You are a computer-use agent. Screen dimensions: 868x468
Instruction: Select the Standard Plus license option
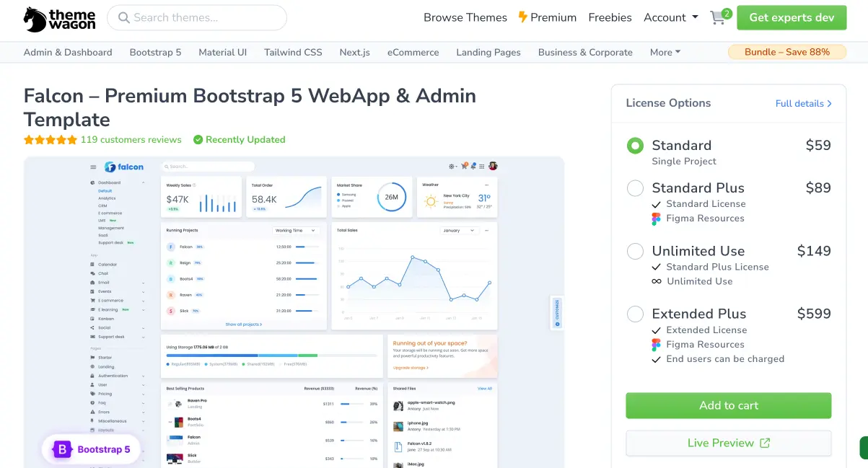pyautogui.click(x=635, y=188)
